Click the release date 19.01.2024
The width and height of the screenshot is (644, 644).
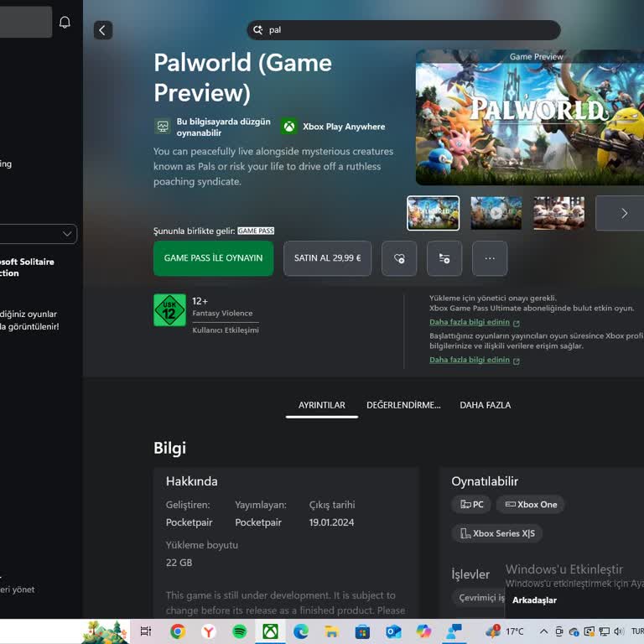[x=331, y=522]
